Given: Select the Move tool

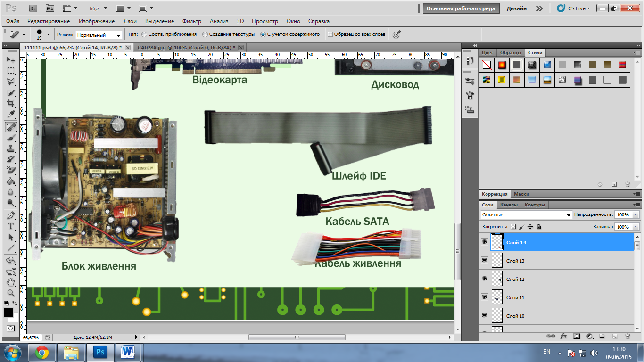Looking at the screenshot, I should pyautogui.click(x=11, y=60).
